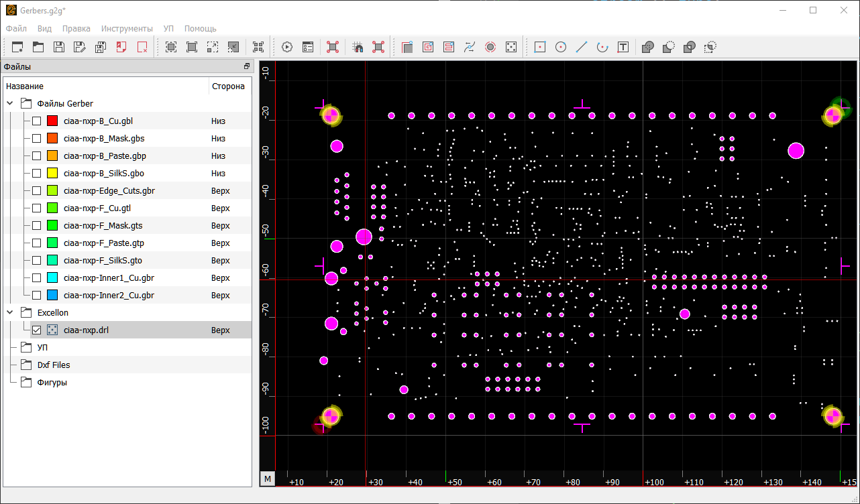This screenshot has width=860, height=504.
Task: Check the ciaa-nxp-F_SilkS.gto layer box
Action: click(x=36, y=261)
